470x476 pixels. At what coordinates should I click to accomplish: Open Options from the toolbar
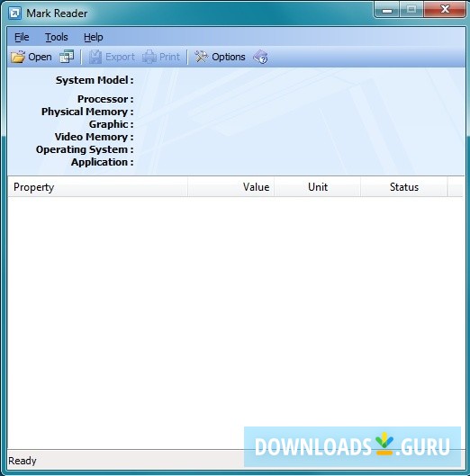(x=220, y=57)
